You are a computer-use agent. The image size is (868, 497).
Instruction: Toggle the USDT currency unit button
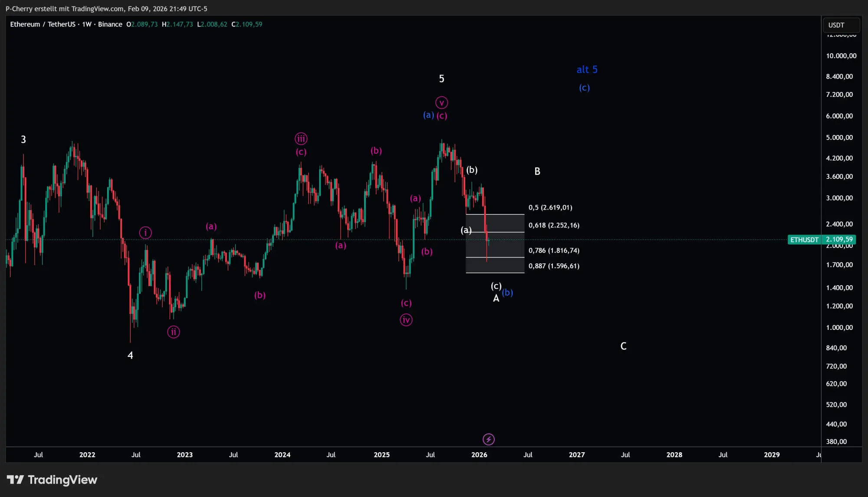(841, 25)
